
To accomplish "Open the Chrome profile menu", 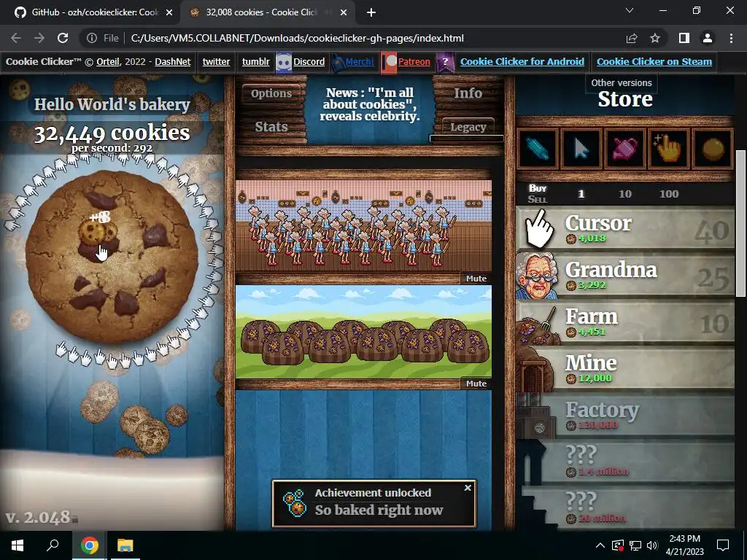I will 708,38.
